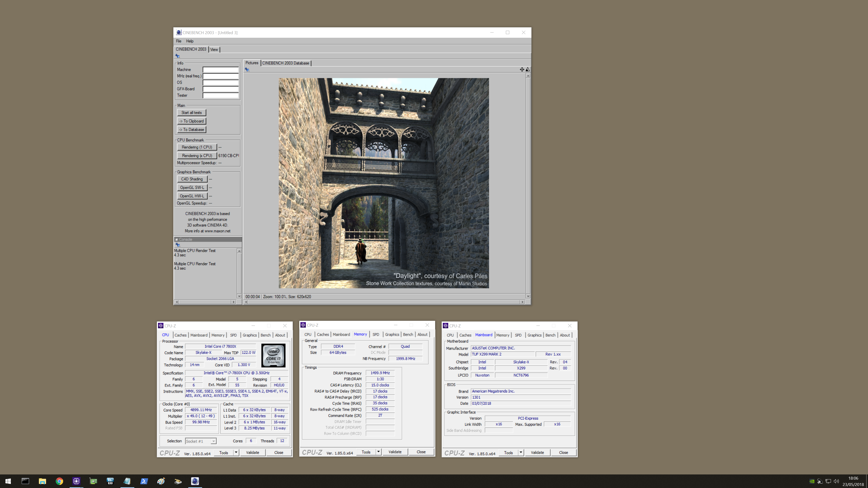Click the pushpin icon under the CINEBENCH 2003 tab
This screenshot has width=868, height=488.
coord(178,56)
